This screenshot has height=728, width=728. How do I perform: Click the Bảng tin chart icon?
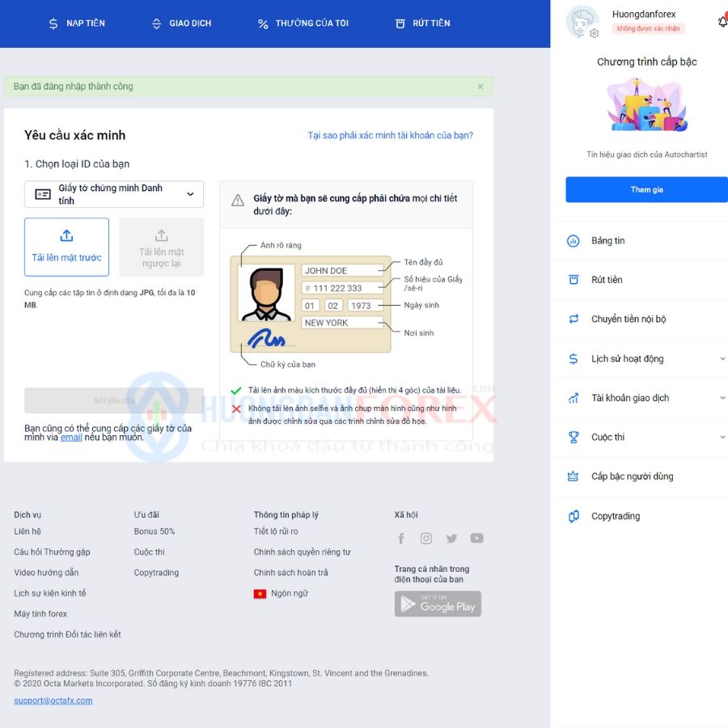coord(574,241)
